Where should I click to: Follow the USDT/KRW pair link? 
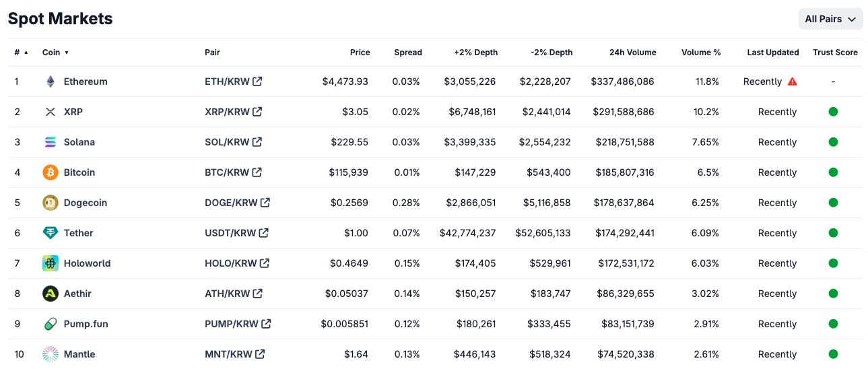(x=230, y=233)
